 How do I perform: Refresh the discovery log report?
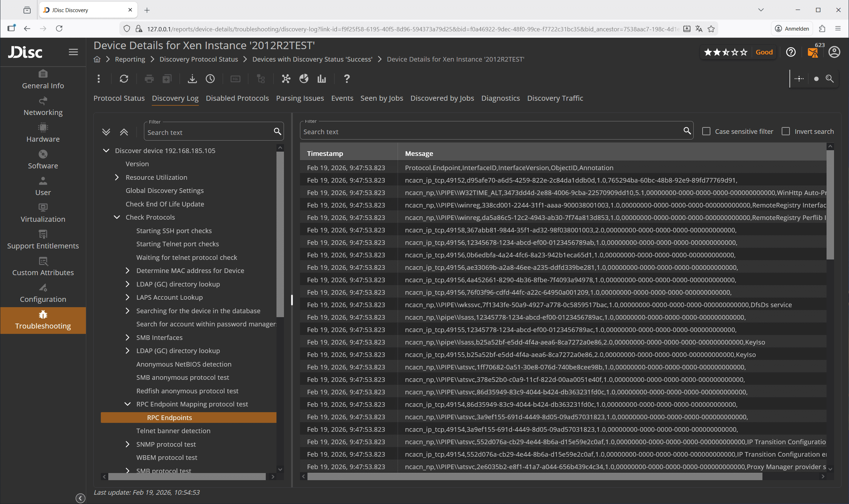coord(124,79)
